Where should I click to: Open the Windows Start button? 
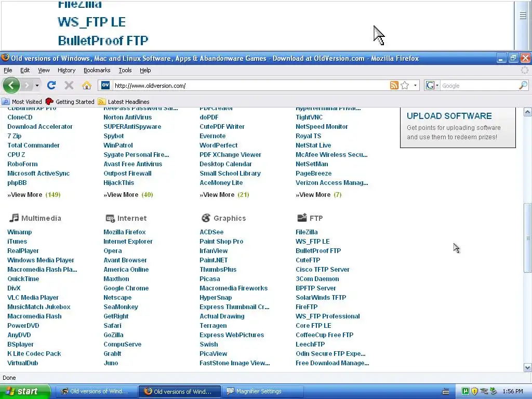(x=25, y=391)
